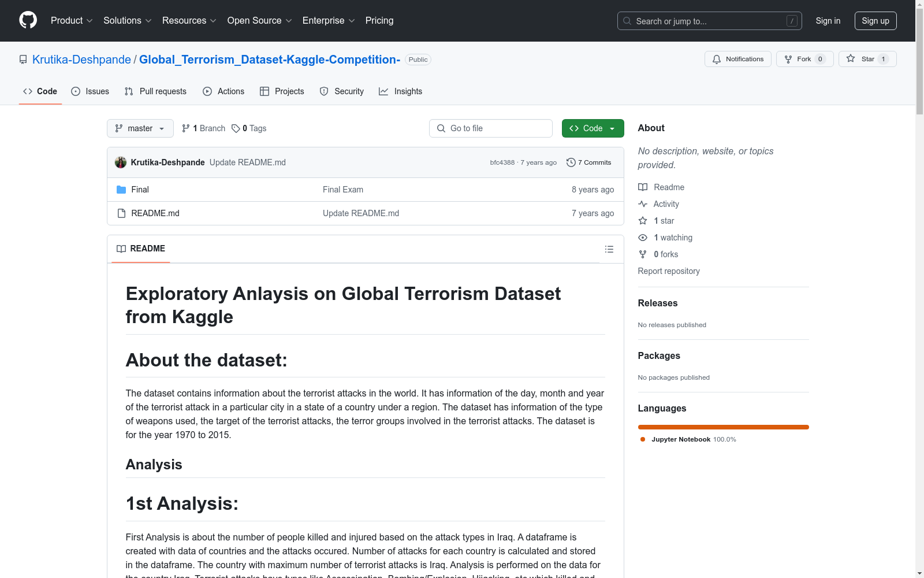Open the Security tab

click(342, 91)
